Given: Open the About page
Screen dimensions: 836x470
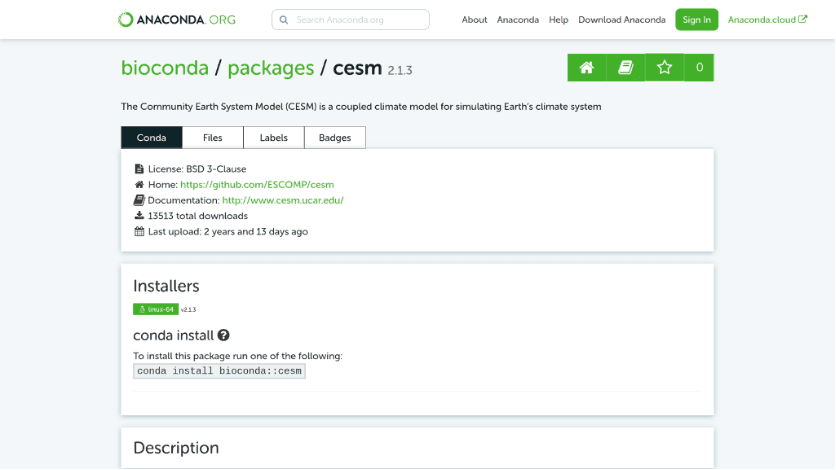Looking at the screenshot, I should (474, 20).
